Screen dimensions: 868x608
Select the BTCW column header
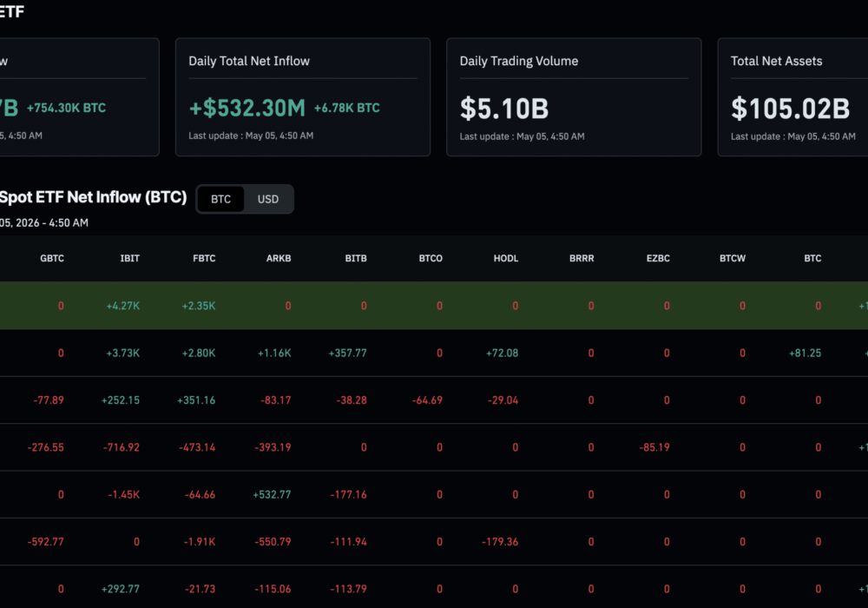pyautogui.click(x=733, y=259)
